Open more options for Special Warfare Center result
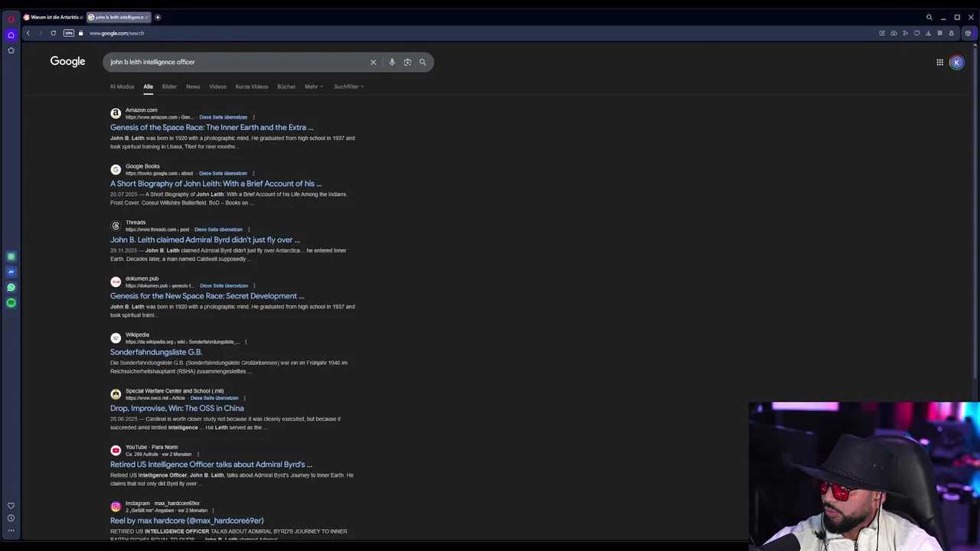980x551 pixels. pos(244,398)
